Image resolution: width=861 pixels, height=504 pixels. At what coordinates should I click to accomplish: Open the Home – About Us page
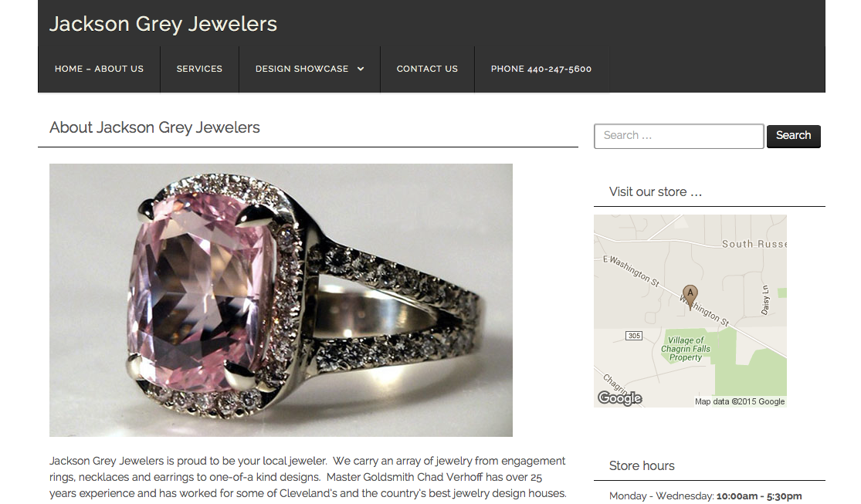click(x=99, y=69)
